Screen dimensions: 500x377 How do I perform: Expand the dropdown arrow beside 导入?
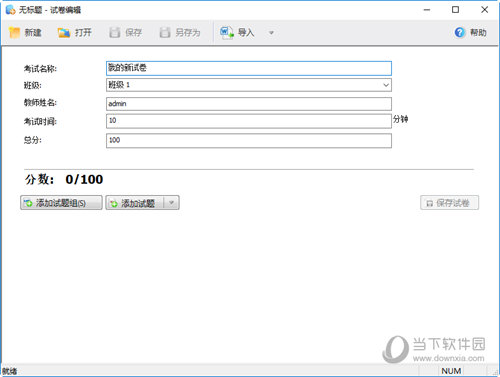coord(271,33)
